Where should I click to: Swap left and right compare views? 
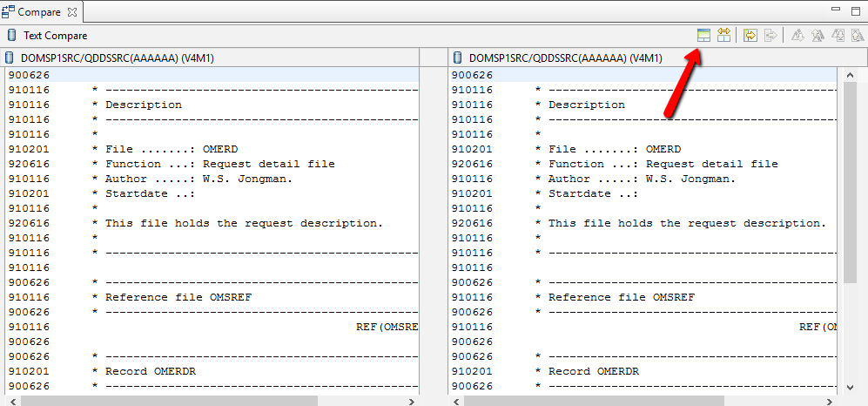723,35
